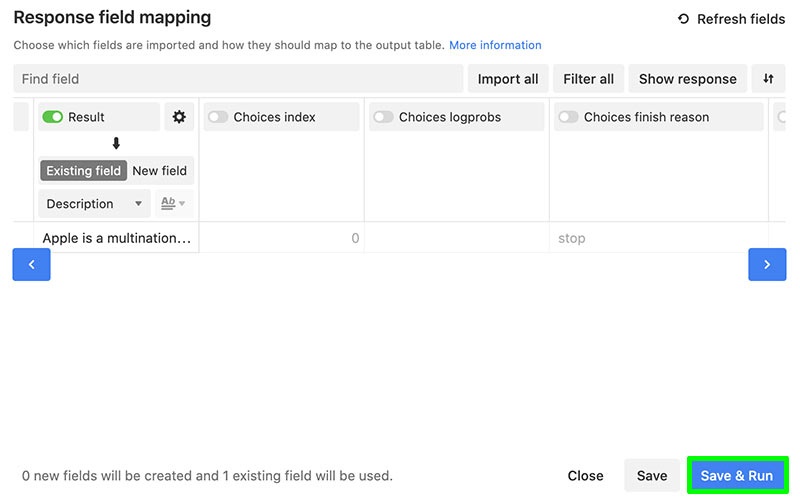
Task: Click the Filter all button
Action: (588, 79)
